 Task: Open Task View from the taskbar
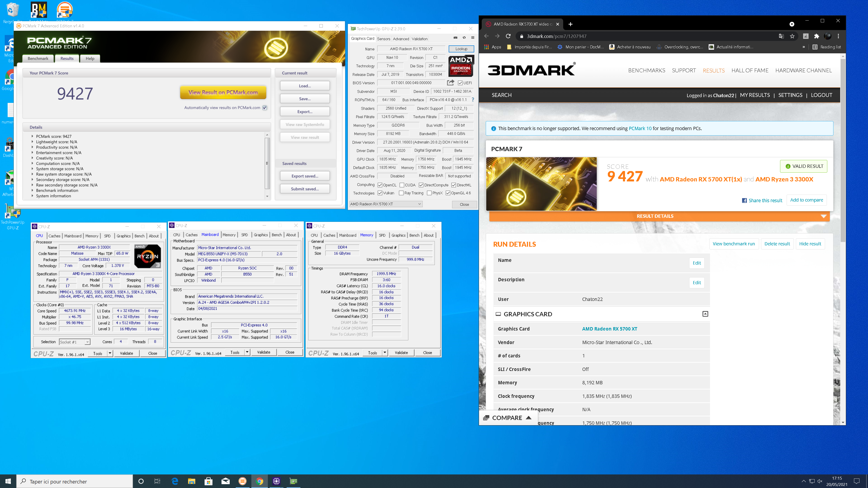157,481
